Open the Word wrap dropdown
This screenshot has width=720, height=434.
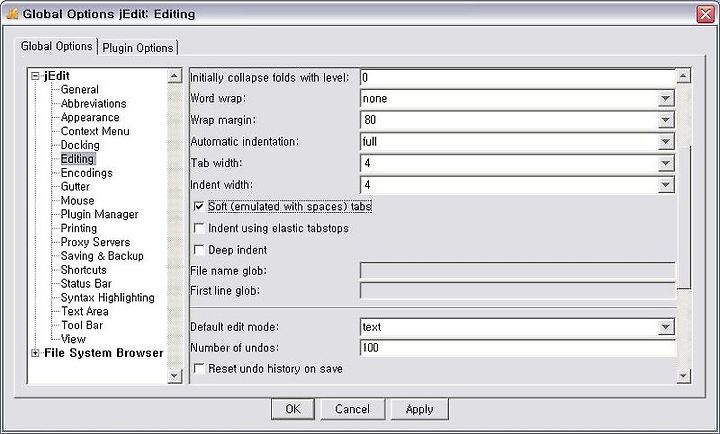[x=665, y=98]
